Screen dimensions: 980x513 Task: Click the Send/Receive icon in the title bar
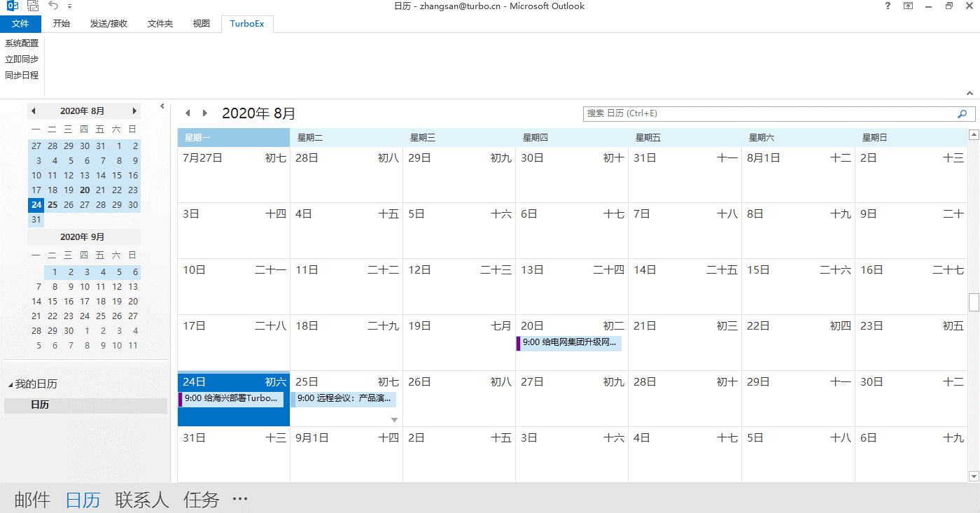[x=32, y=6]
